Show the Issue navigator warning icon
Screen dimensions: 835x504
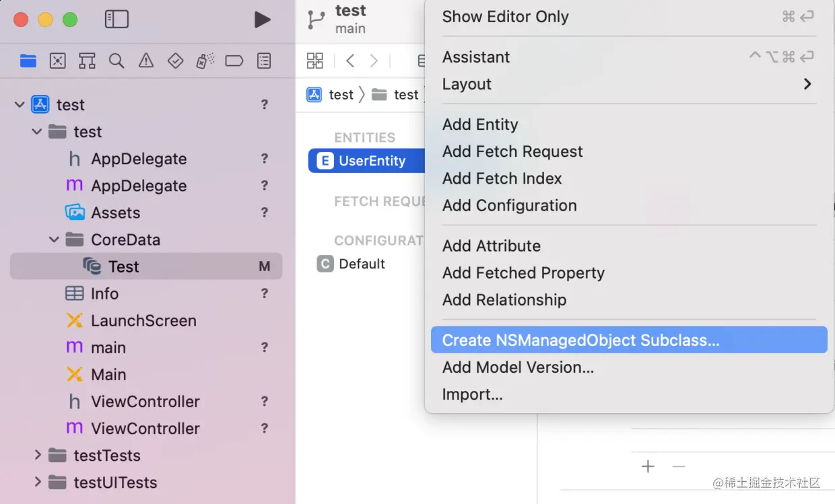click(145, 61)
